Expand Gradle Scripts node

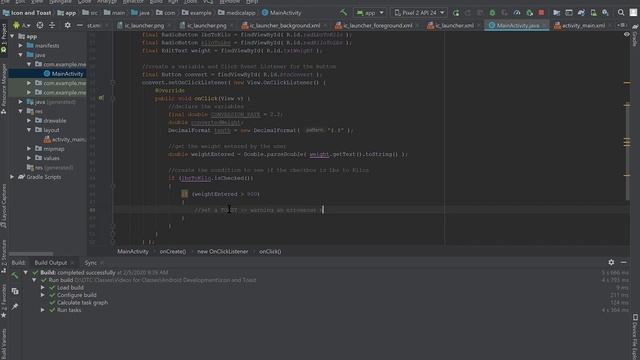pos(12,177)
